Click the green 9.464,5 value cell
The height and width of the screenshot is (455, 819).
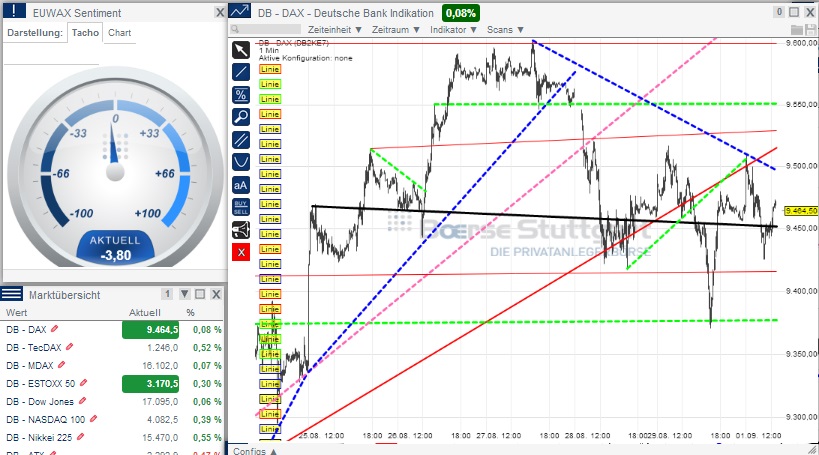pyautogui.click(x=150, y=330)
